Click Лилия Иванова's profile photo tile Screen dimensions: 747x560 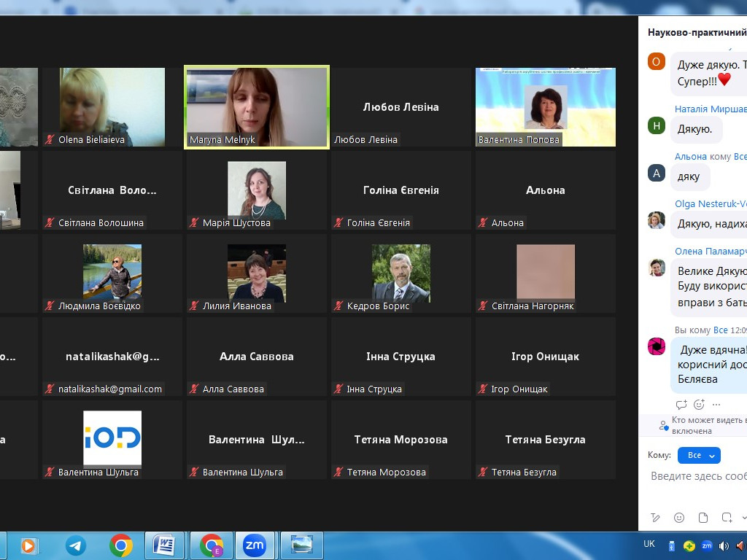[x=256, y=273]
